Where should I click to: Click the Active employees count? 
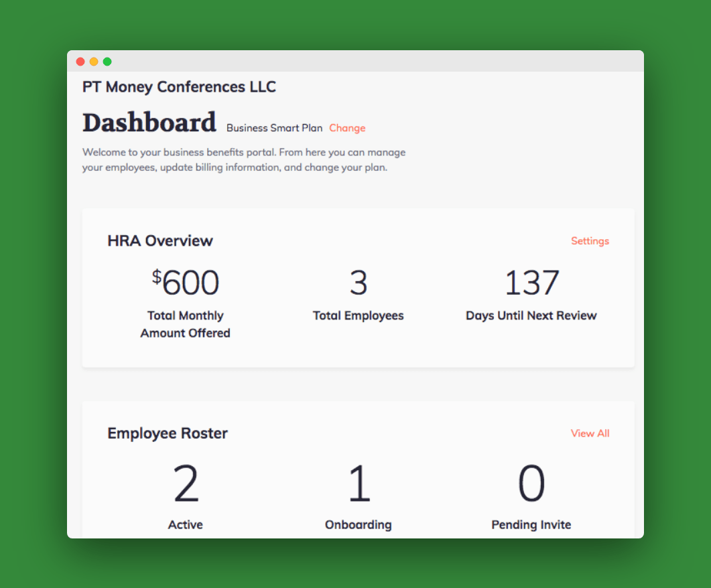click(x=186, y=485)
